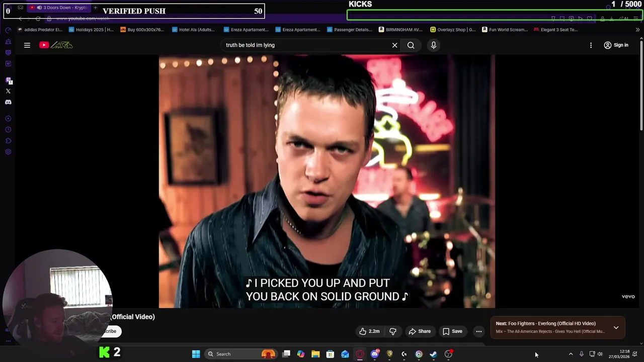The image size is (644, 362).
Task: Reload the page with refresh icon
Action: [x=38, y=19]
